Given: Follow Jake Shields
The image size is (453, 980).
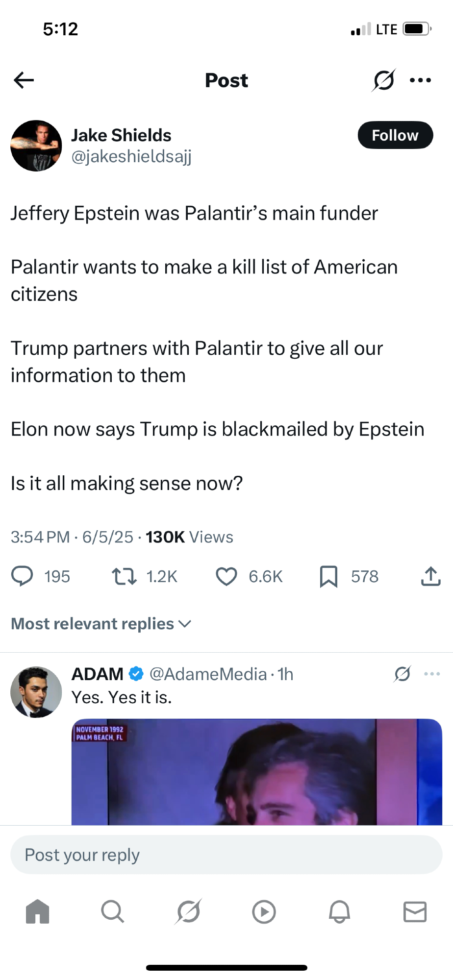Looking at the screenshot, I should (395, 135).
